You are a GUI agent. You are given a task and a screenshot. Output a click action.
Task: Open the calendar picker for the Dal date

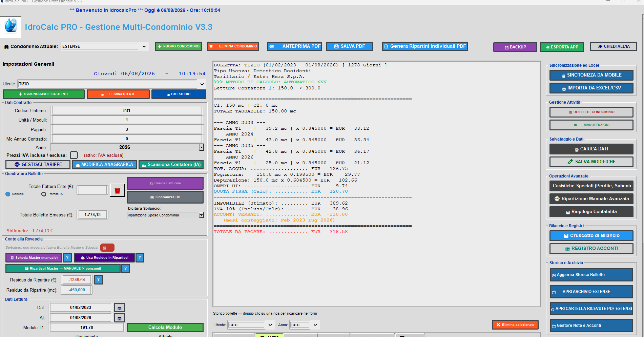[x=119, y=308]
